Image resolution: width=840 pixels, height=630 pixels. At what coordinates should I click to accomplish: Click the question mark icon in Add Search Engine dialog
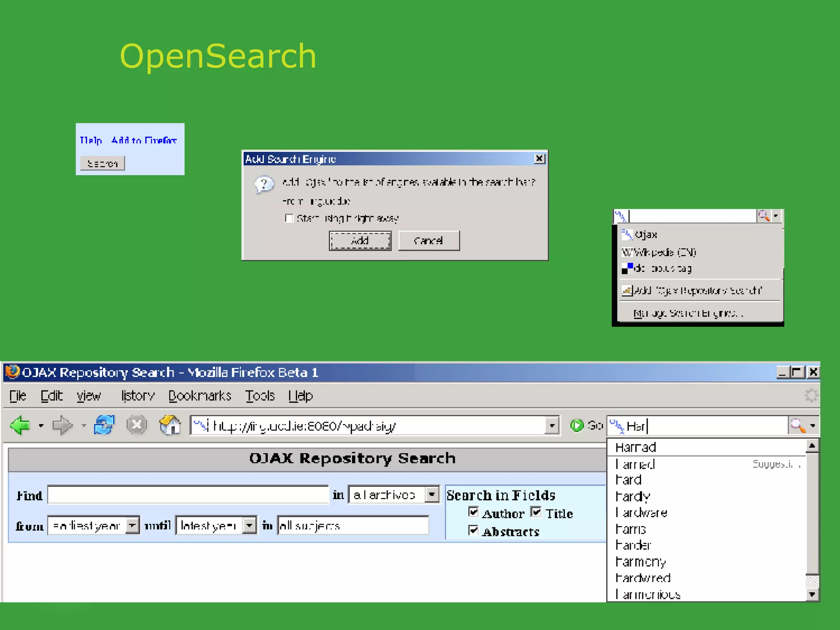(x=264, y=184)
